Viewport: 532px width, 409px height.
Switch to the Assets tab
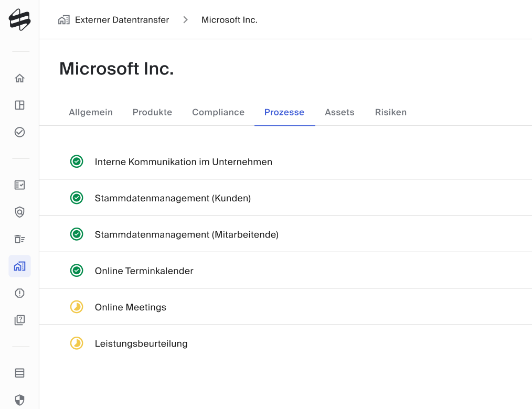click(339, 112)
